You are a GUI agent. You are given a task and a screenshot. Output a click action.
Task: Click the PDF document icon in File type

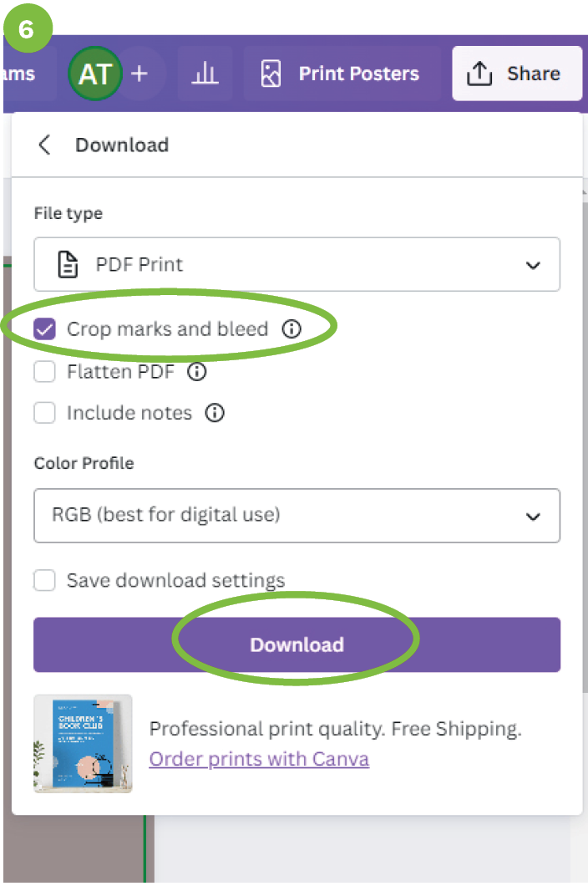[x=67, y=265]
